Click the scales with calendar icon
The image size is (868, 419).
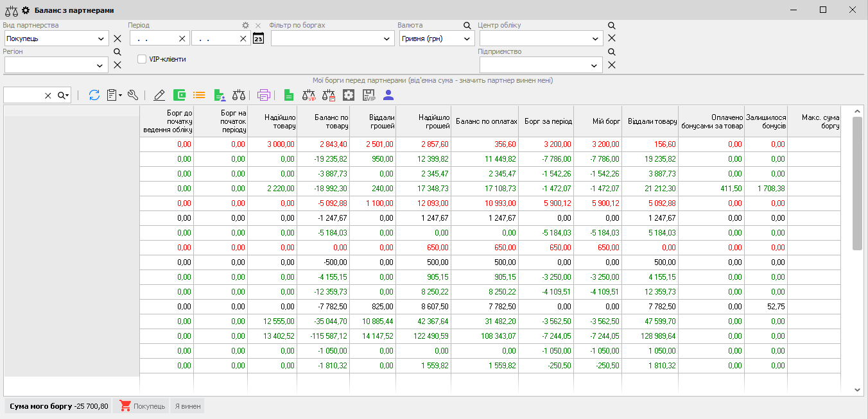coord(329,95)
